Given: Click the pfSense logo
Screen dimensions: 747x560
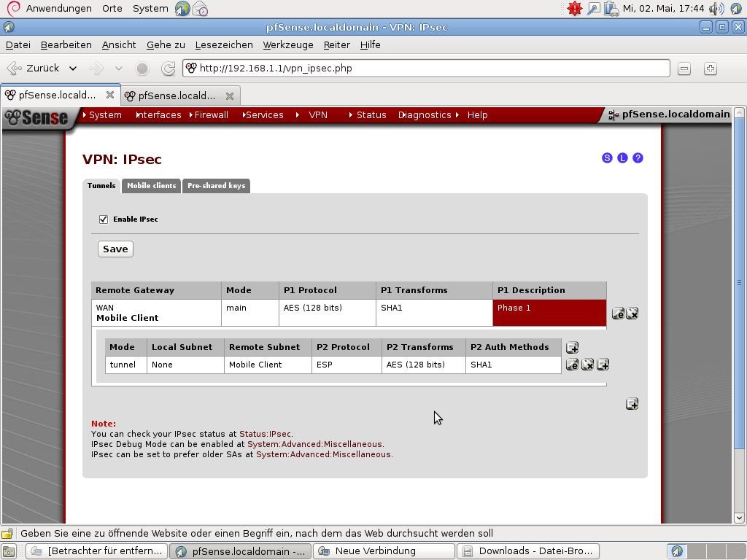Looking at the screenshot, I should pos(37,117).
